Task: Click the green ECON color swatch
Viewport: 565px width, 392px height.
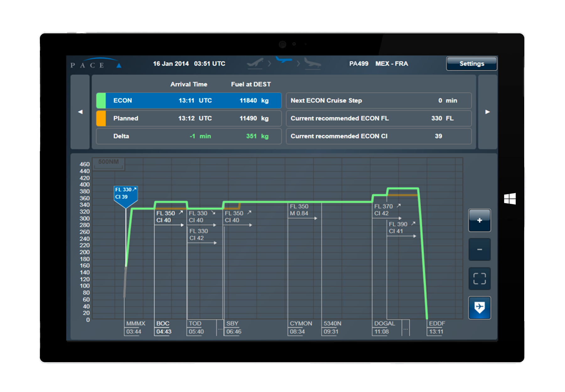Action: (x=101, y=101)
